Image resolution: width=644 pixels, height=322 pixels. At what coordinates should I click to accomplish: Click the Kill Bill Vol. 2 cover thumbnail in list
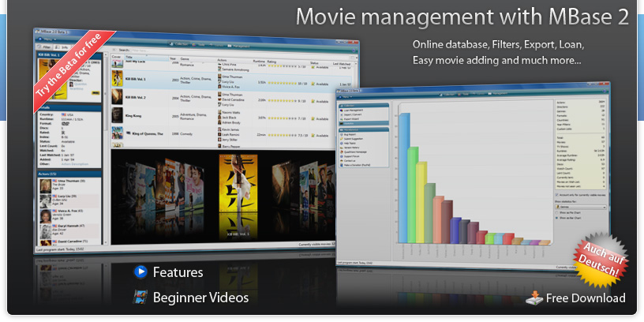pyautogui.click(x=117, y=97)
